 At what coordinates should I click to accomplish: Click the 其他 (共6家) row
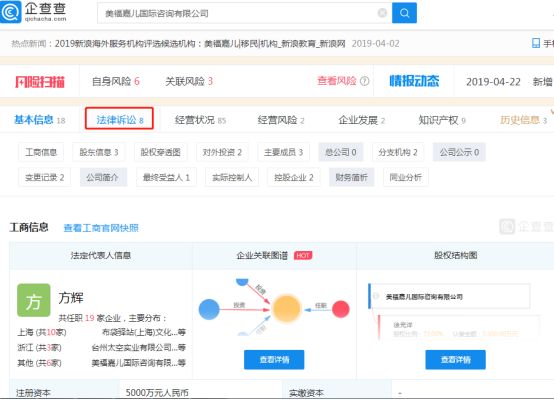tap(101, 363)
